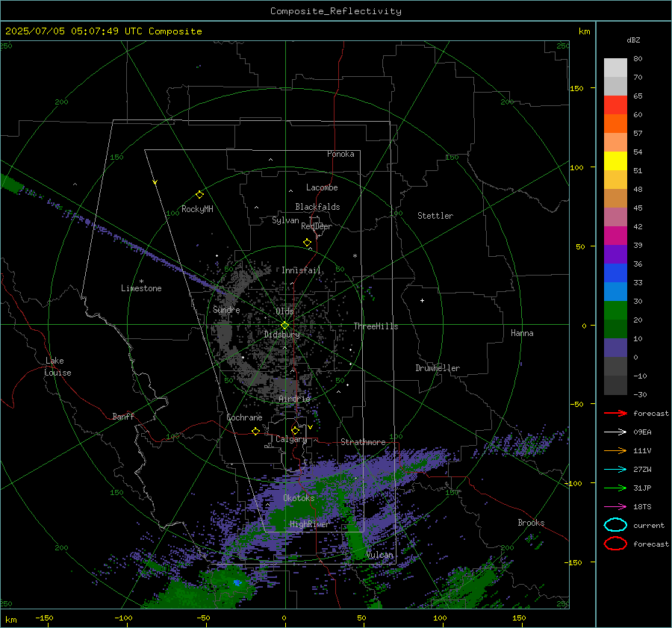Click the yellow diamond marker below RedDeer
672x628 pixels.
308,243
